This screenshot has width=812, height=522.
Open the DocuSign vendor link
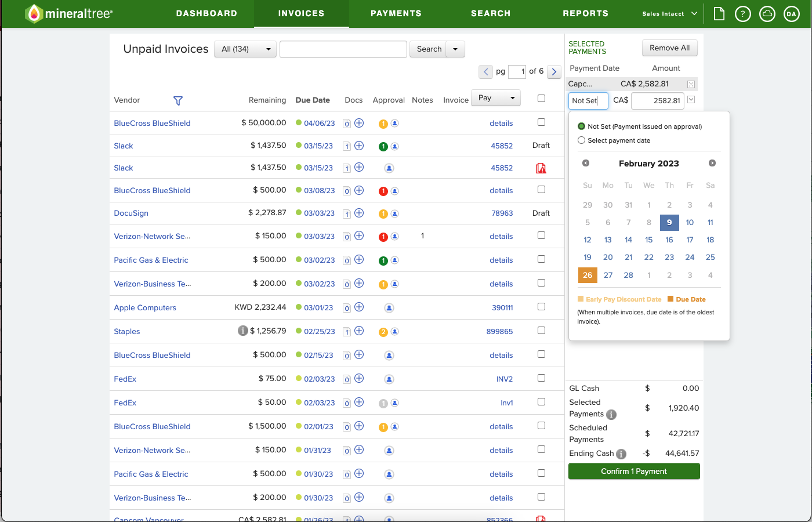(131, 213)
